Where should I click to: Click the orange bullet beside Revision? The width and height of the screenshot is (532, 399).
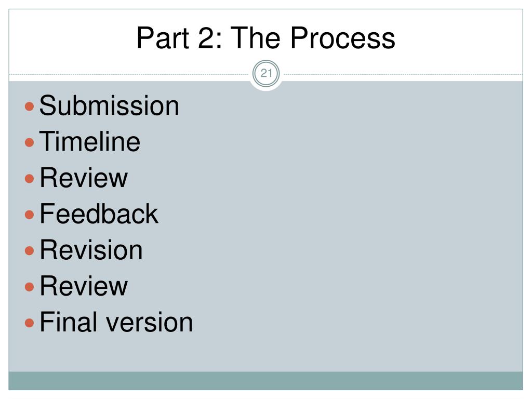pyautogui.click(x=30, y=251)
